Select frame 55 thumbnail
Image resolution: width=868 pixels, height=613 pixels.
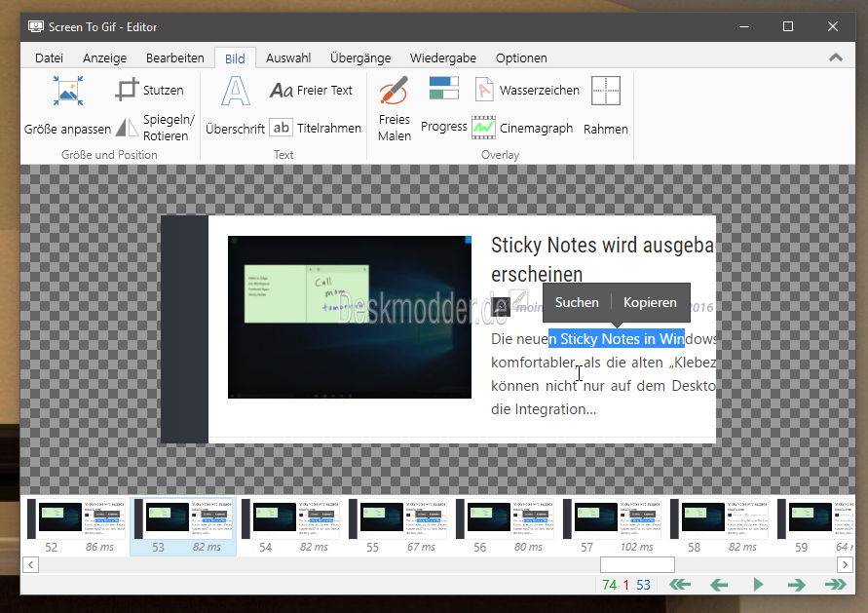tap(397, 526)
